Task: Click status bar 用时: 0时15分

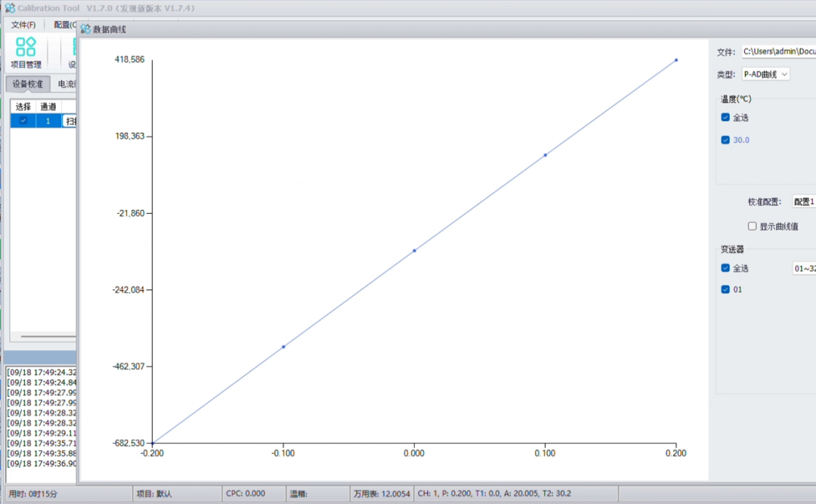Action: 33,493
